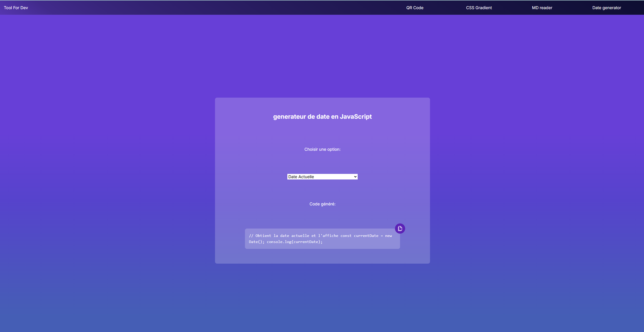This screenshot has height=332, width=644.
Task: Click the 'Code généré:' label
Action: point(322,204)
